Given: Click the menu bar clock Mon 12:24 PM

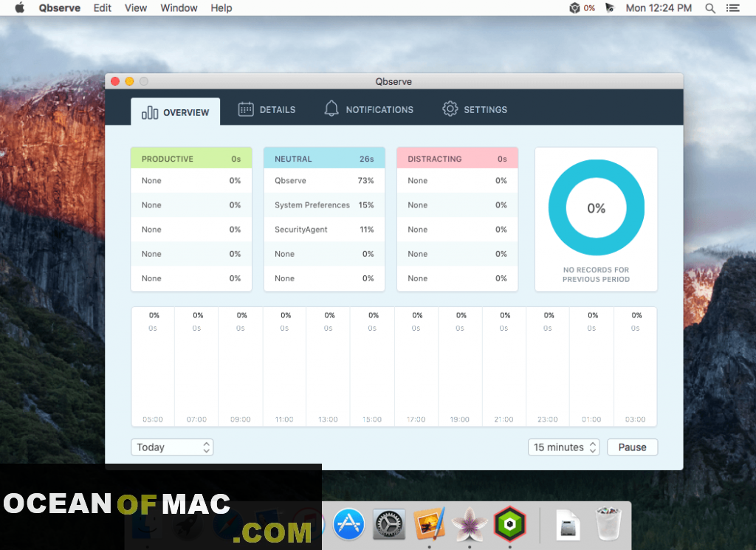Looking at the screenshot, I should pyautogui.click(x=659, y=8).
